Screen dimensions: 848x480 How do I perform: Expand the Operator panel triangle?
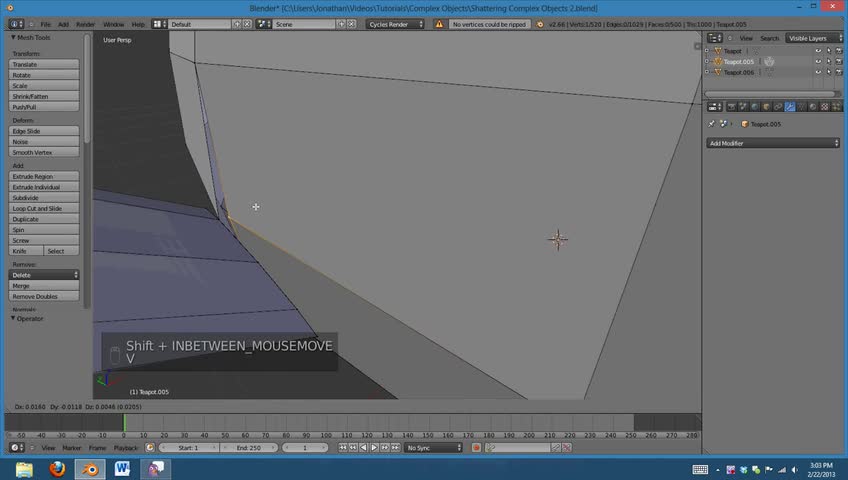click(x=13, y=318)
